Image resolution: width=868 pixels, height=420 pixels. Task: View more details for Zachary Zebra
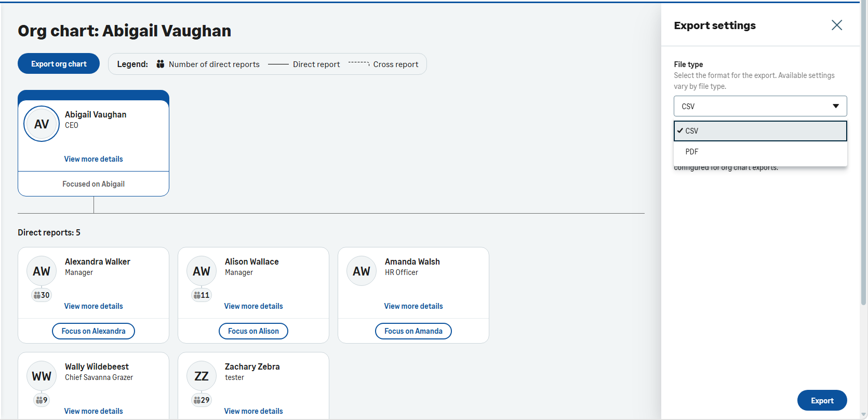coord(253,411)
